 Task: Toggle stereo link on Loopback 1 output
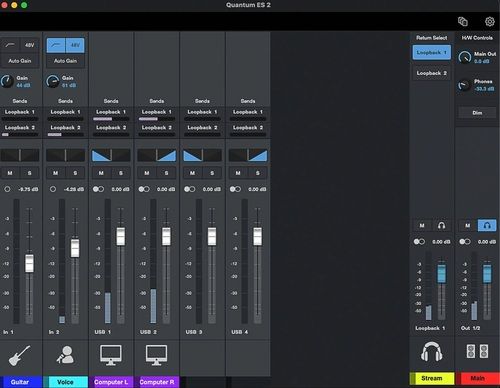pos(419,242)
